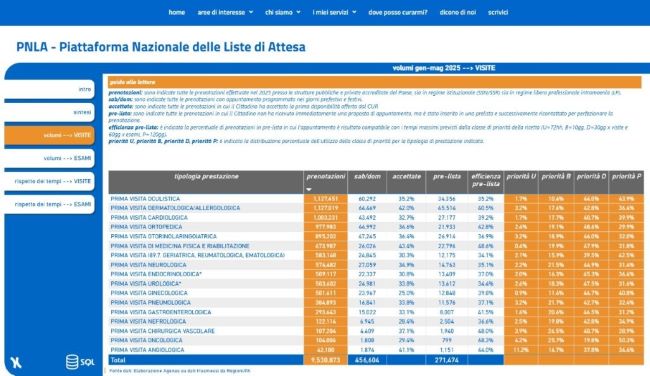Click the Total row label
This screenshot has height=376, width=650.
coord(118,360)
